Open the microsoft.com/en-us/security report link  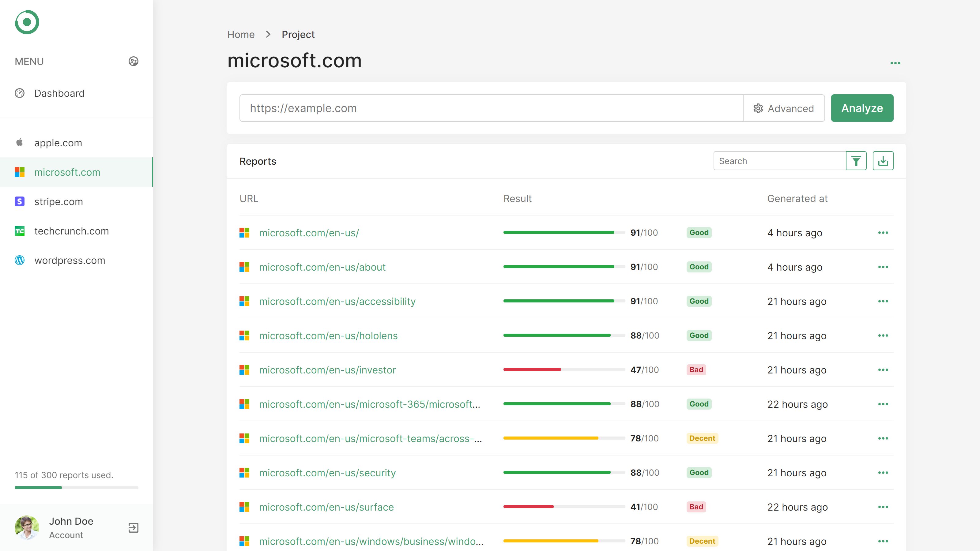(x=327, y=473)
